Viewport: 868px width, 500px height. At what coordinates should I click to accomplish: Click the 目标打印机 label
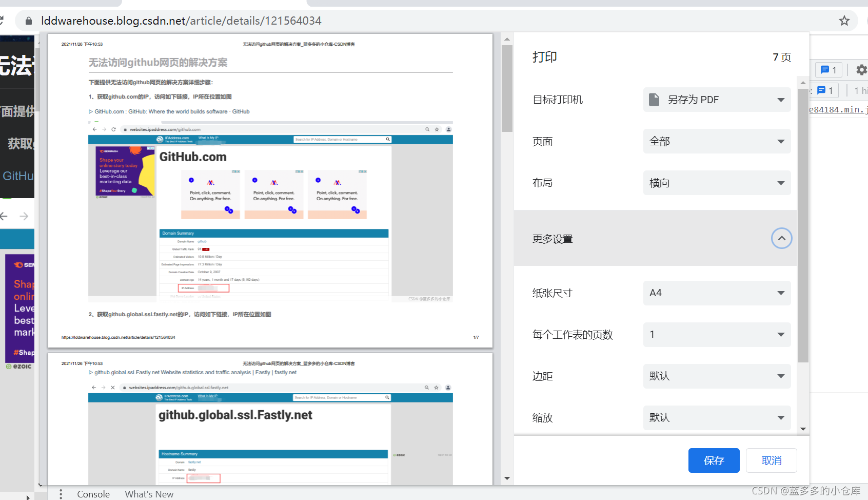pos(558,100)
